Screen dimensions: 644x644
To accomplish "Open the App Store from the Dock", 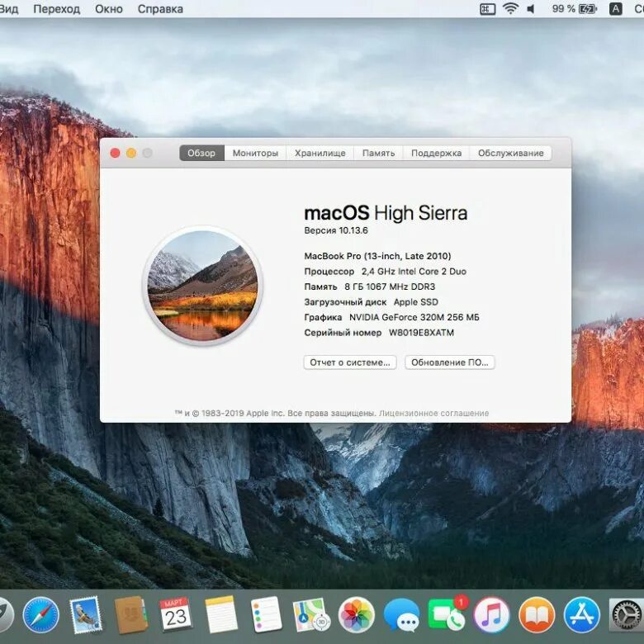I will tap(581, 615).
